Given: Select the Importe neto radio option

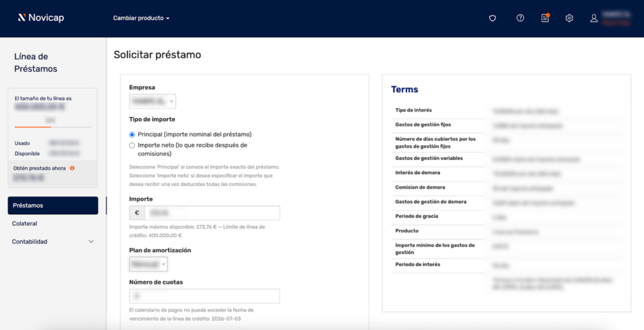Looking at the screenshot, I should point(132,145).
